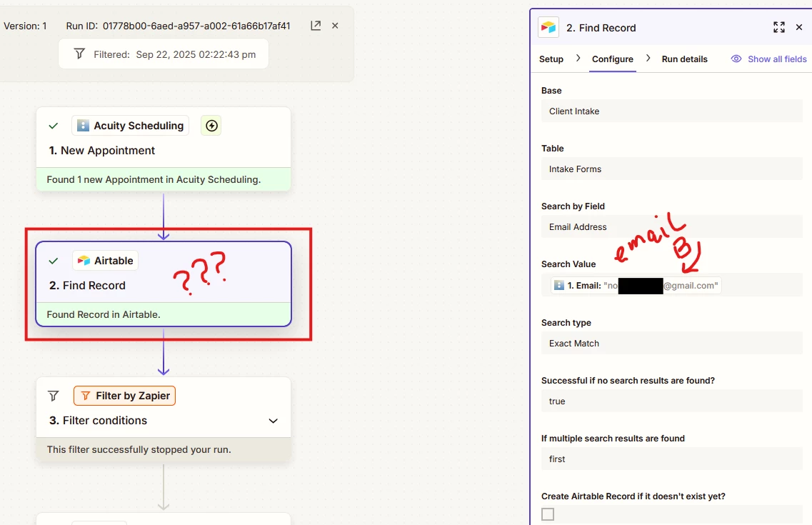Click the lightning trigger icon on step 1

[x=211, y=125]
